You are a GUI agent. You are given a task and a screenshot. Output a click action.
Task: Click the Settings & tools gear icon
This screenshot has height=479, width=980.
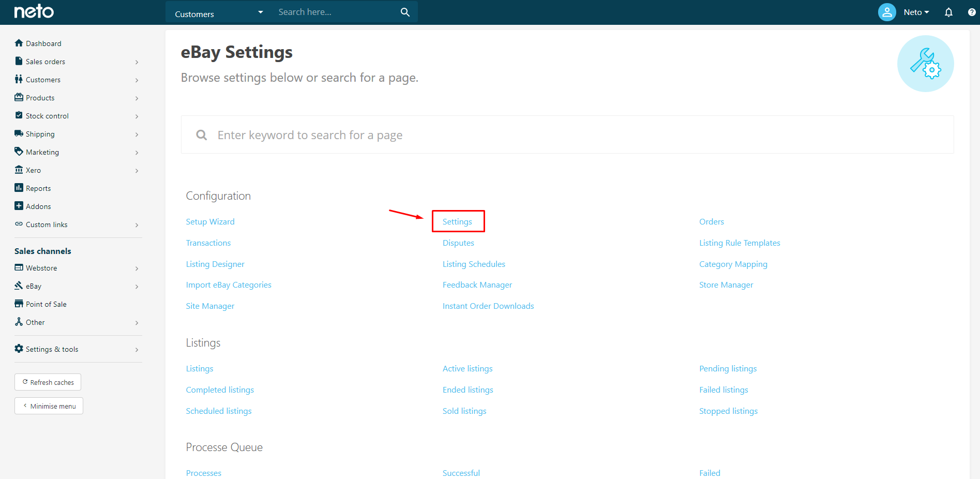coord(19,349)
